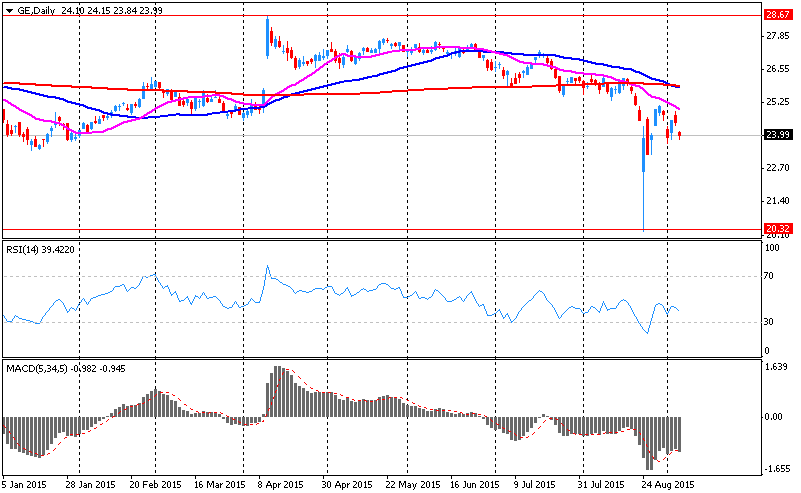This screenshot has width=801, height=493.
Task: Select the 16 Mar 2015 date label
Action: pos(220,484)
